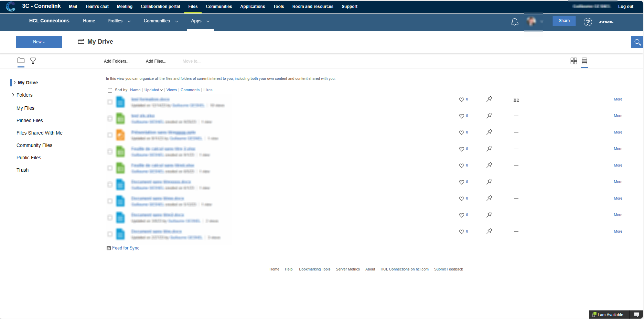This screenshot has height=319, width=644.
Task: Open the Support menu item
Action: pos(350,7)
